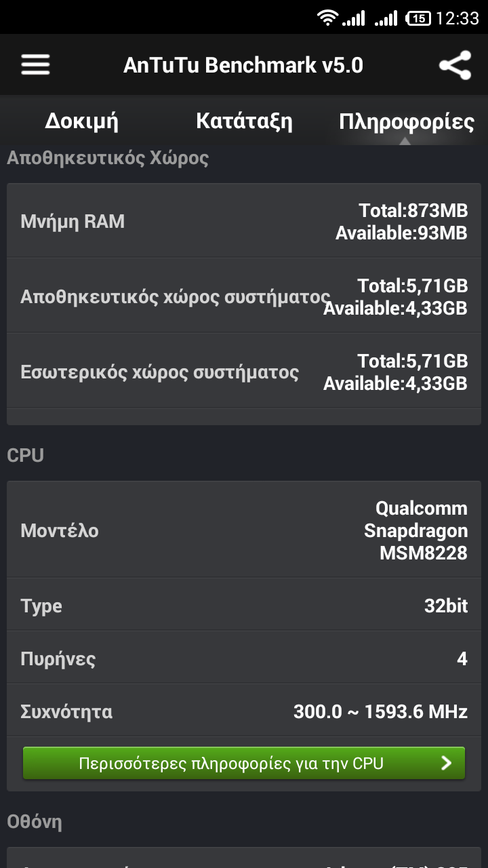This screenshot has height=868, width=488.
Task: Switch to the Κατάταξη tab
Action: point(244,121)
